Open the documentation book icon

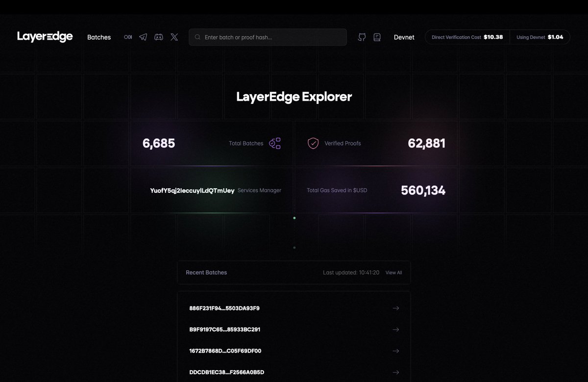click(377, 37)
